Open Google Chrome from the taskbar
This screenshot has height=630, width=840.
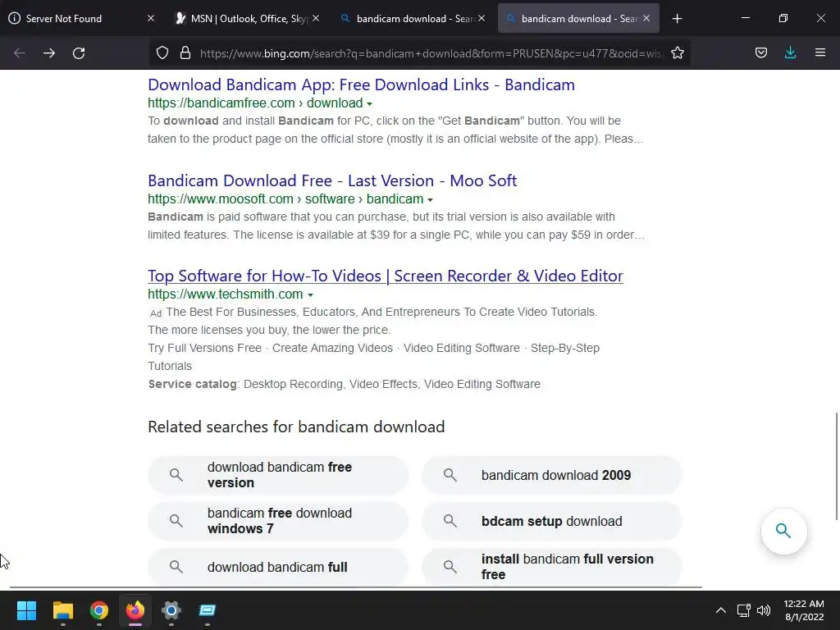99,610
